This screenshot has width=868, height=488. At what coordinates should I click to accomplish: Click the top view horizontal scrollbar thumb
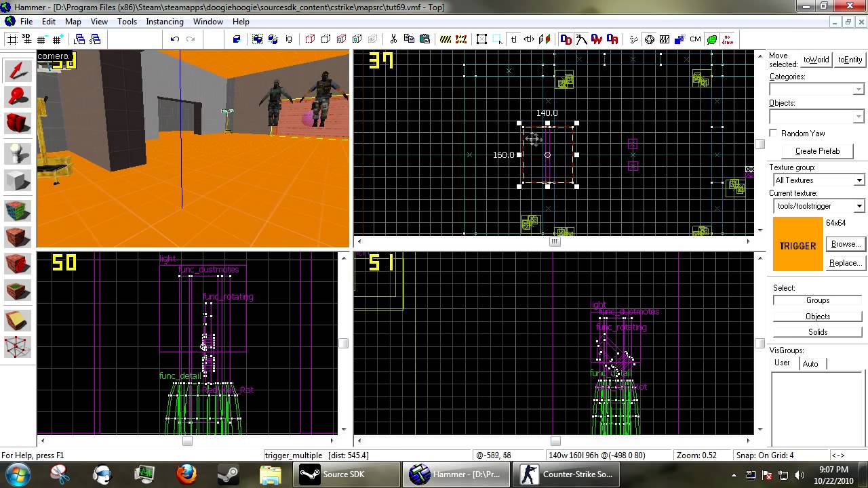pos(555,241)
